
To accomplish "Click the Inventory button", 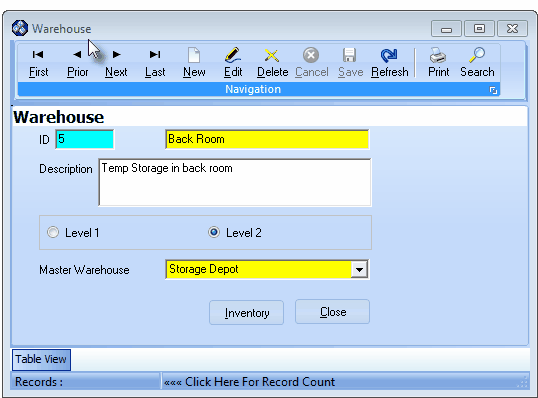I will [246, 312].
